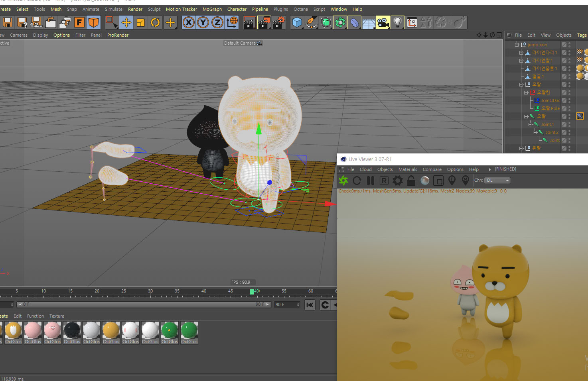Image resolution: width=588 pixels, height=381 pixels.
Task: Open the Bend deformer icon
Action: click(354, 22)
